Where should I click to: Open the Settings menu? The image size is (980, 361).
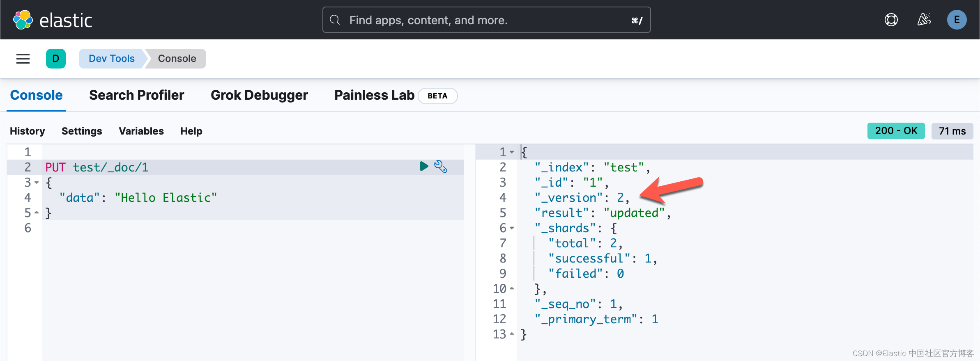(82, 131)
